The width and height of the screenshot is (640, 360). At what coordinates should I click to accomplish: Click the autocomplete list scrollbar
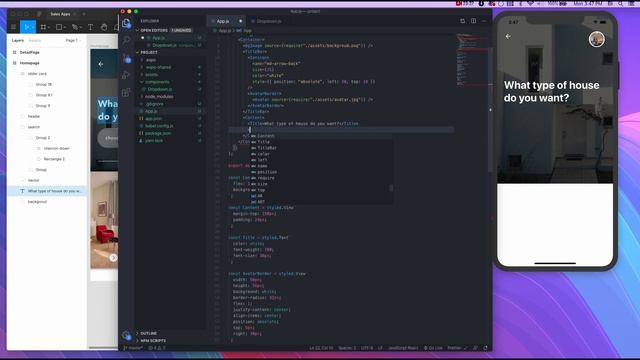(x=391, y=188)
